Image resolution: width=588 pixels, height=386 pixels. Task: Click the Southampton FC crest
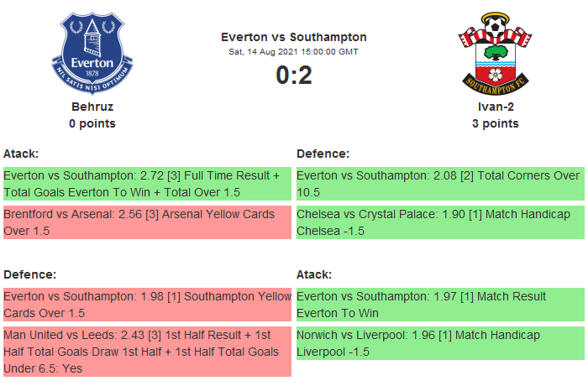tap(495, 52)
